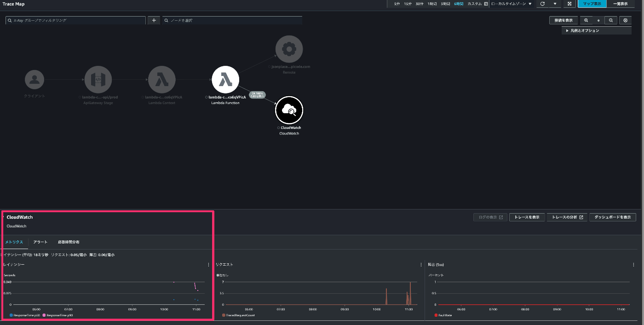The width and height of the screenshot is (644, 325).
Task: Click the plus button next to filter
Action: (x=154, y=20)
